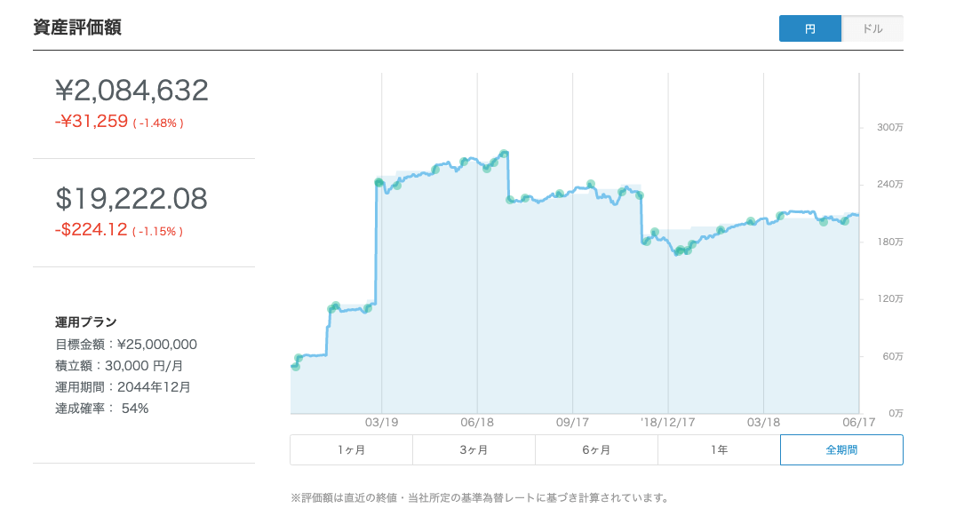
Task: Click the -$224.12 change amount
Action: (92, 230)
